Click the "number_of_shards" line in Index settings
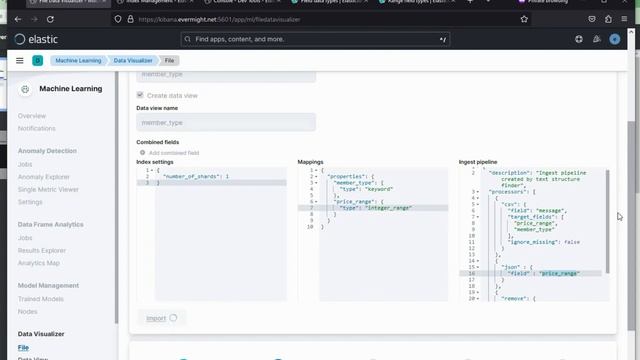640x360 pixels. 196,177
